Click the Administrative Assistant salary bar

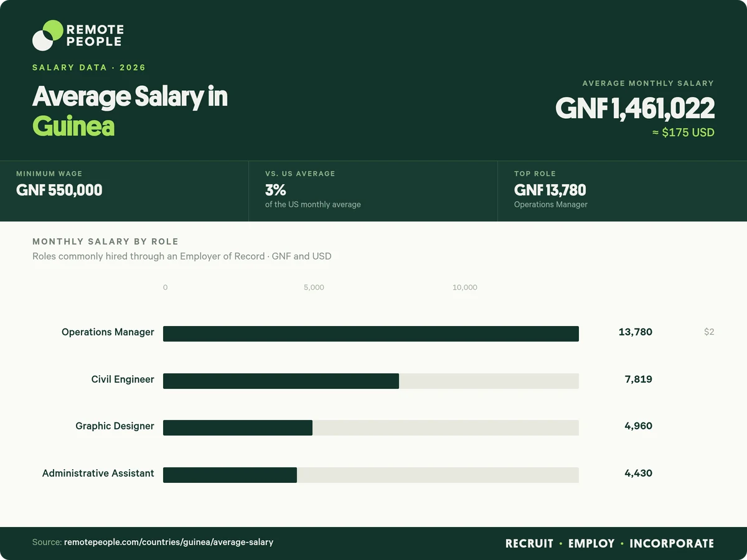click(230, 475)
